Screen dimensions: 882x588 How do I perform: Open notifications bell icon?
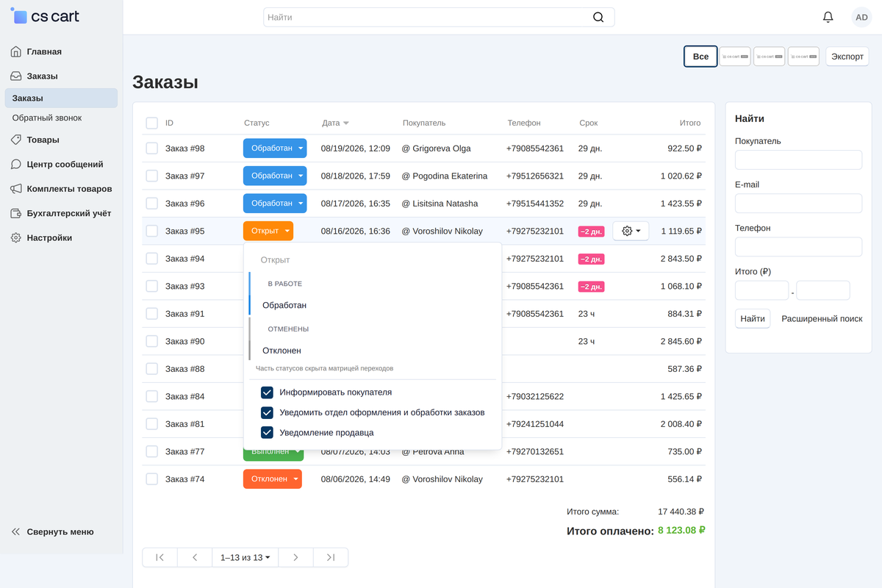pyautogui.click(x=828, y=17)
